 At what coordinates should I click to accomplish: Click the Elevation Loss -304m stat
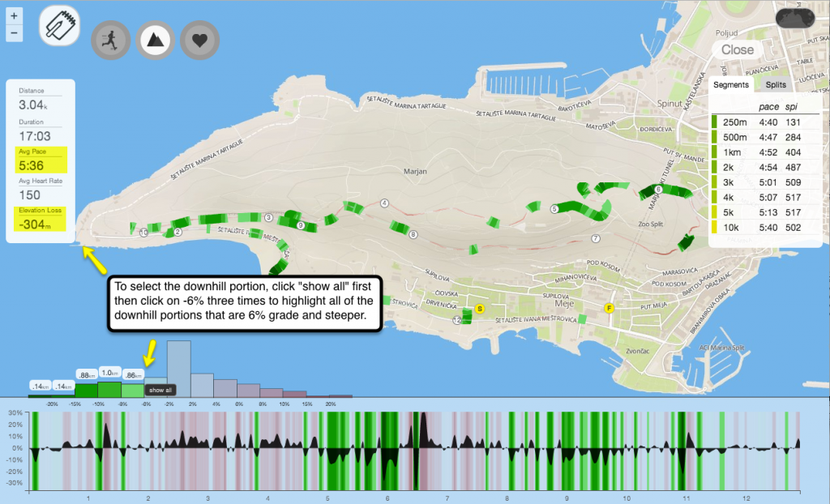coord(41,219)
